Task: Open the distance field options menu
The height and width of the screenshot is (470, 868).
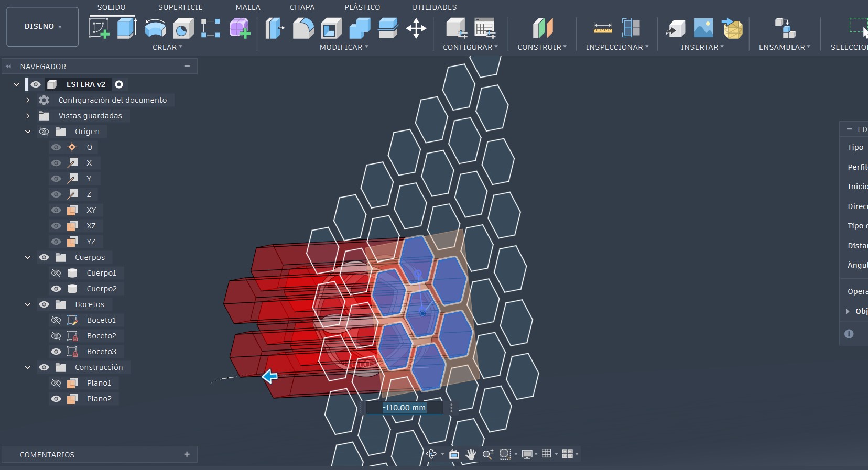Action: pyautogui.click(x=451, y=408)
